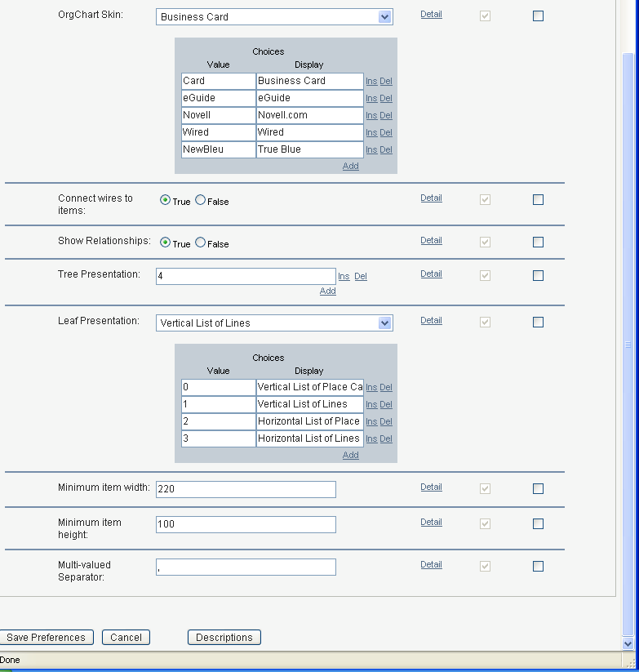Image resolution: width=639 pixels, height=672 pixels.
Task: Open Detail link for OrgChart Skin
Action: tap(431, 14)
